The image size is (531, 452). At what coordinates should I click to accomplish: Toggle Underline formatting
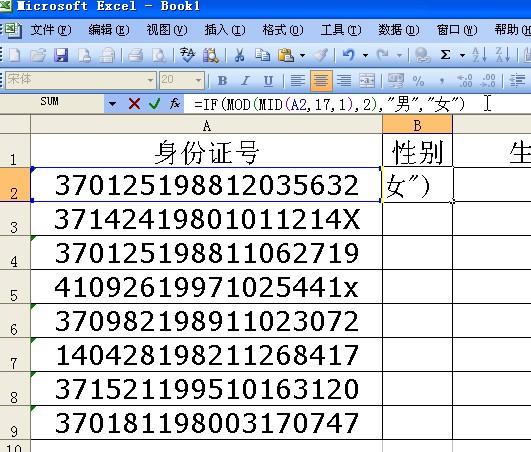(x=268, y=81)
